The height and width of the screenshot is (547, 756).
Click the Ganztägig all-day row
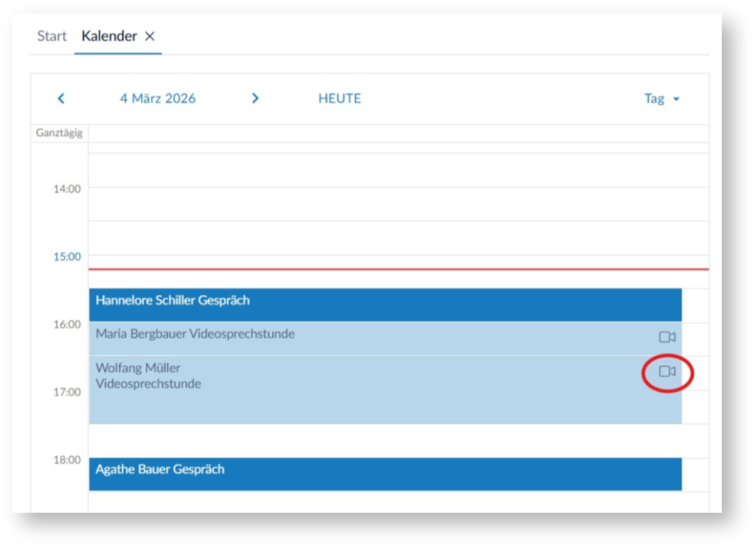[x=398, y=133]
